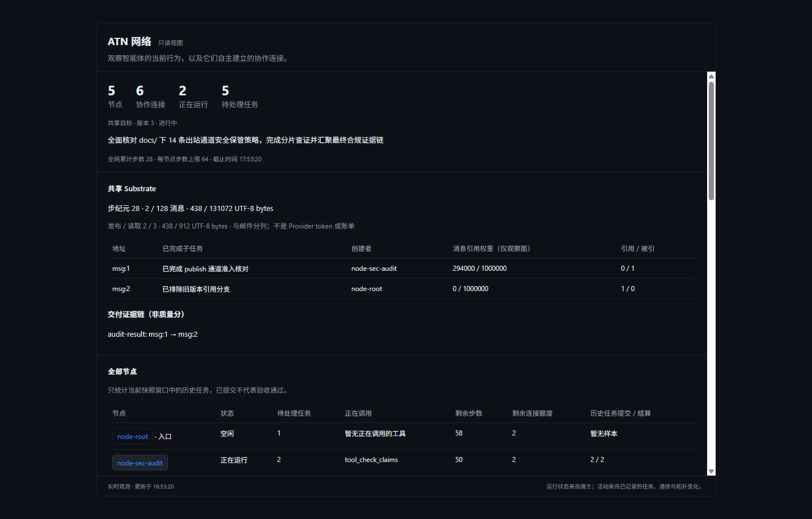
Task: Click the 2 / 2 history submission value
Action: 597,460
